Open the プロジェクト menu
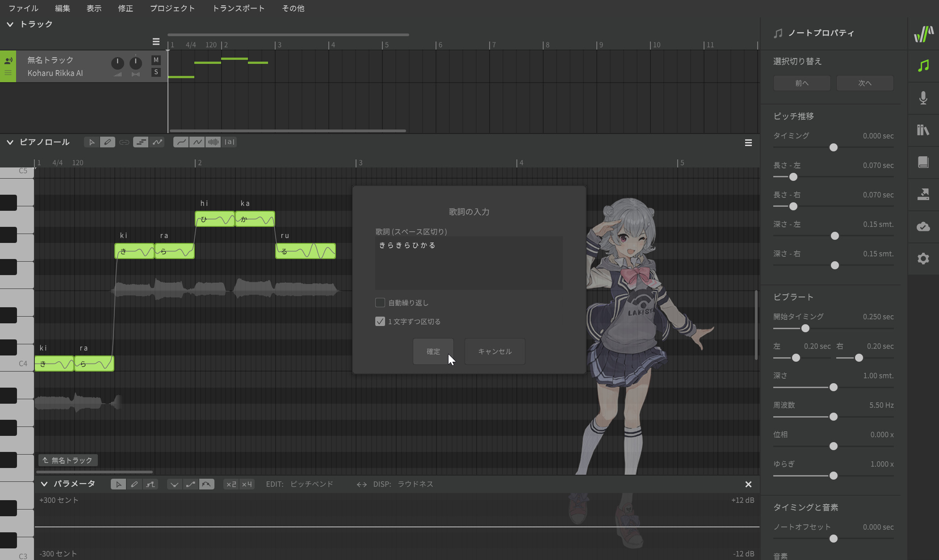The width and height of the screenshot is (939, 560). tap(172, 8)
